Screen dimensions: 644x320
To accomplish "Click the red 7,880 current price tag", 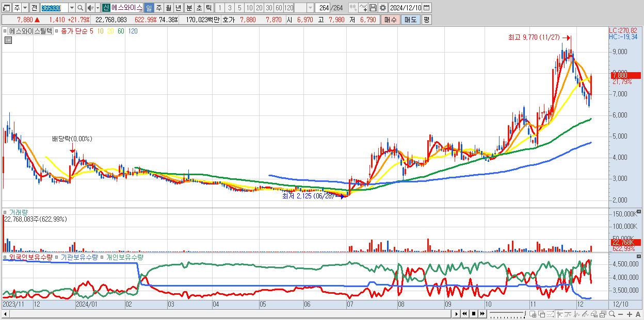I will [625, 76].
